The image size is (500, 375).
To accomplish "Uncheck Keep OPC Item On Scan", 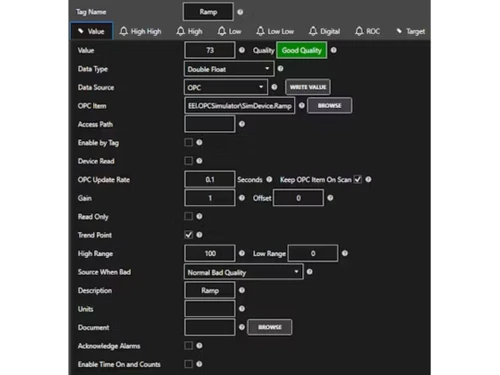I will pyautogui.click(x=358, y=179).
